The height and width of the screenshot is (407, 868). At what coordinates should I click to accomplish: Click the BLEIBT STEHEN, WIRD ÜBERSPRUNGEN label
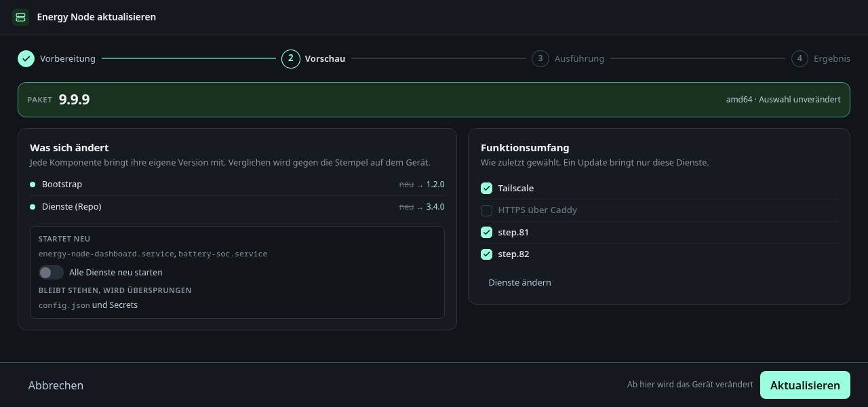(x=115, y=290)
